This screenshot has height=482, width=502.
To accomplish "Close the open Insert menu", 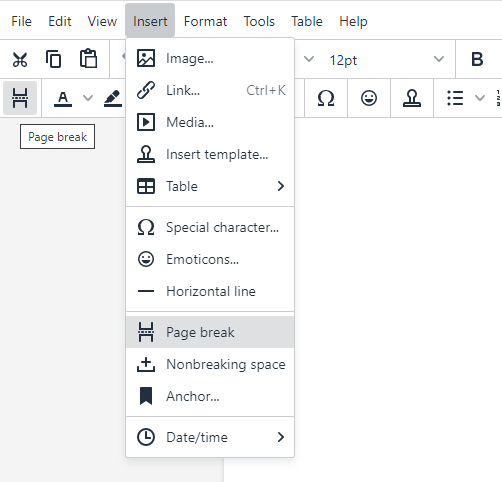I will pos(150,21).
